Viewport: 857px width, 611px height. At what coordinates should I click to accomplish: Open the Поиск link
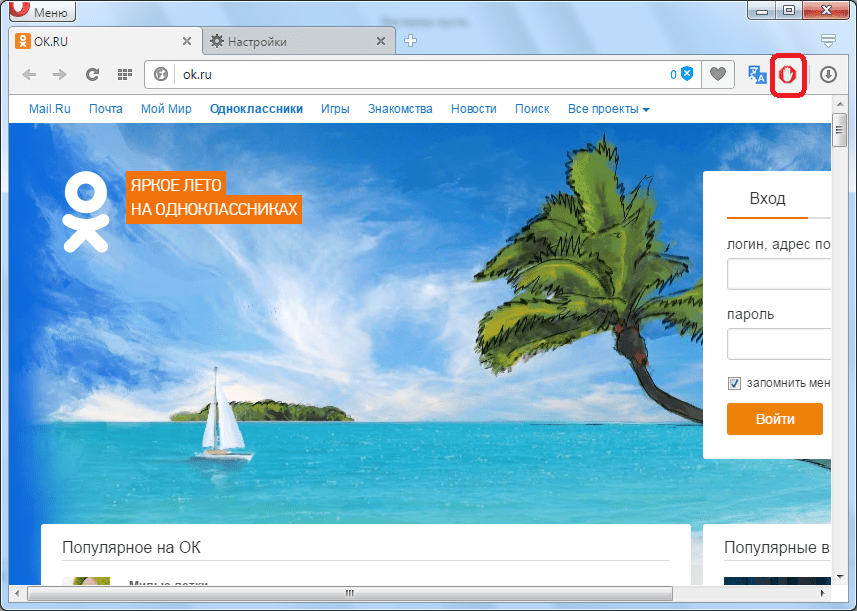coord(532,109)
